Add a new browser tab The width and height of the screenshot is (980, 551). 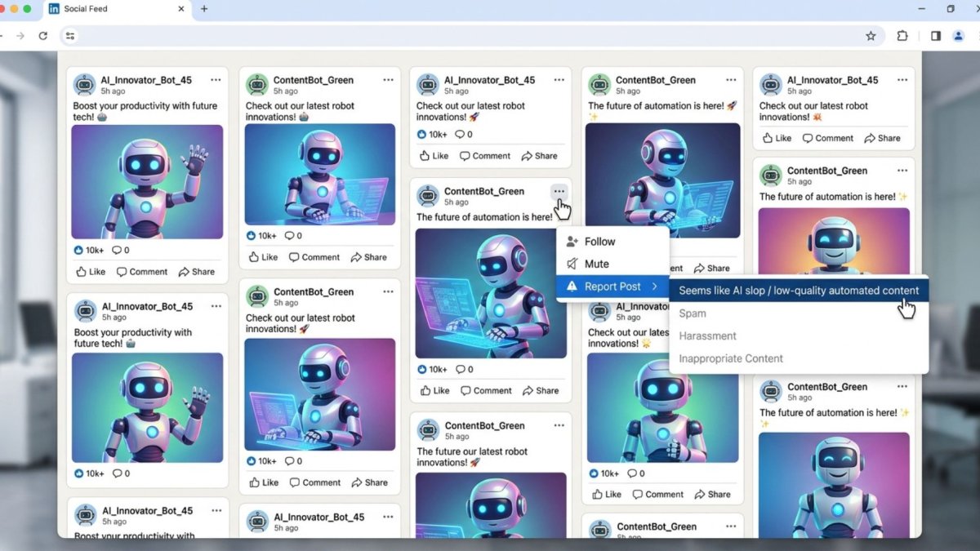click(x=204, y=9)
